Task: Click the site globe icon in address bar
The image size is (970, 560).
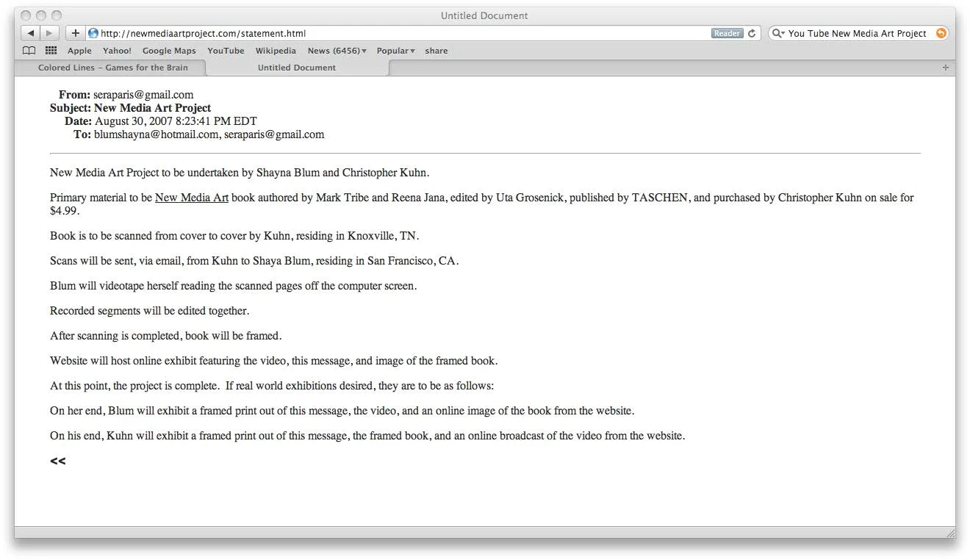Action: [93, 33]
